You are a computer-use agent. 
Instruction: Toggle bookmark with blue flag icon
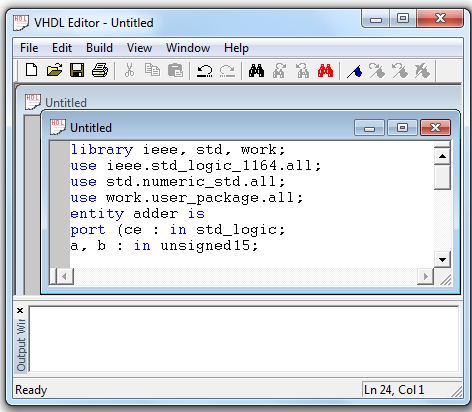pos(354,71)
